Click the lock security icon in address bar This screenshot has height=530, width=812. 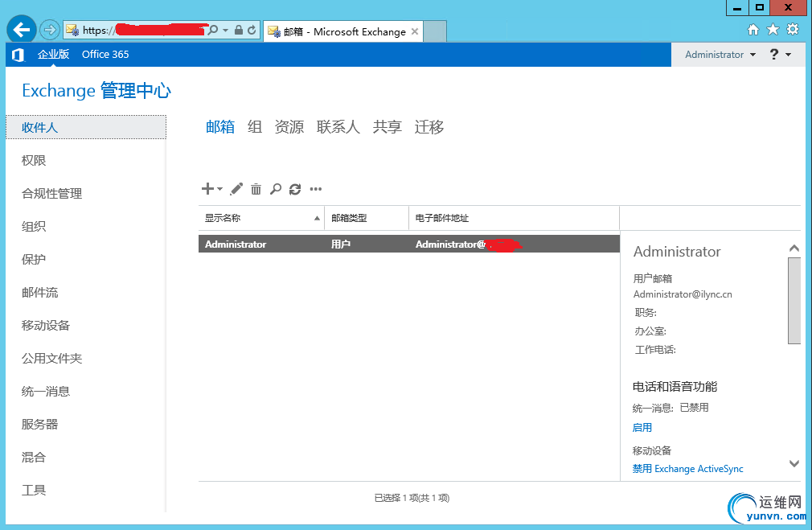238,30
